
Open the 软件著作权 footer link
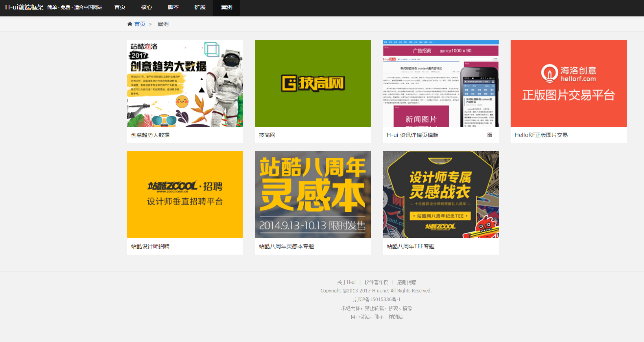click(376, 282)
